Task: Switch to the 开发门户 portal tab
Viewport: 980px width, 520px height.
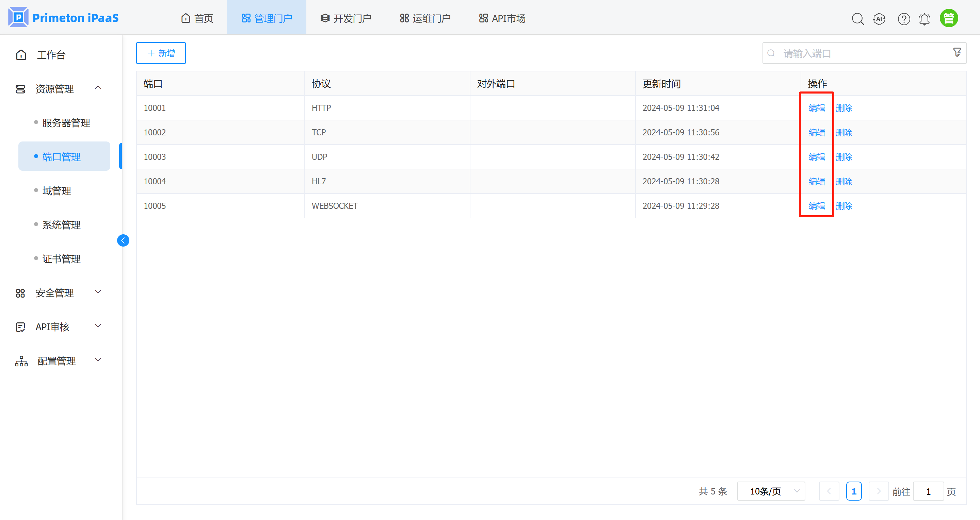Action: 346,17
